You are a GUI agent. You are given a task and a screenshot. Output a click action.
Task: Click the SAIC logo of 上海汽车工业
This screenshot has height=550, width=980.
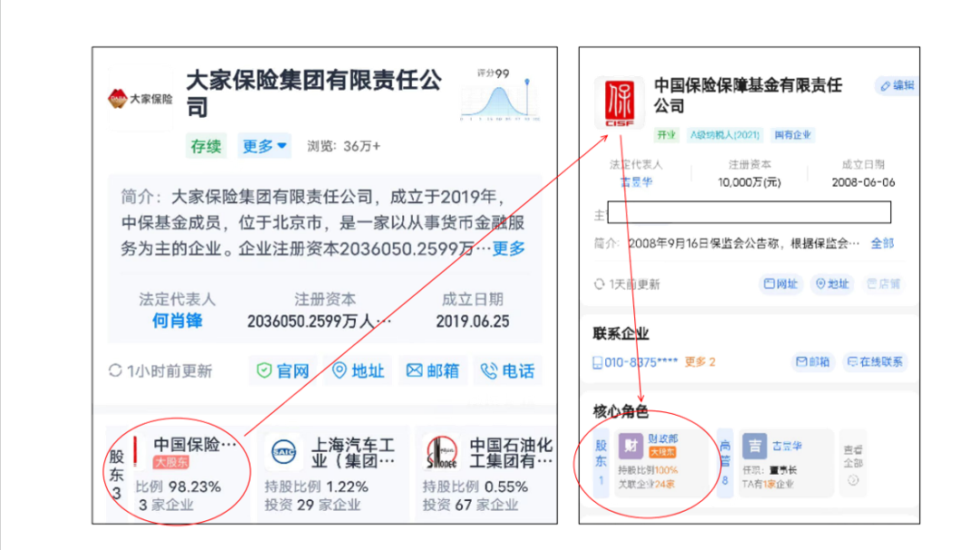(284, 451)
